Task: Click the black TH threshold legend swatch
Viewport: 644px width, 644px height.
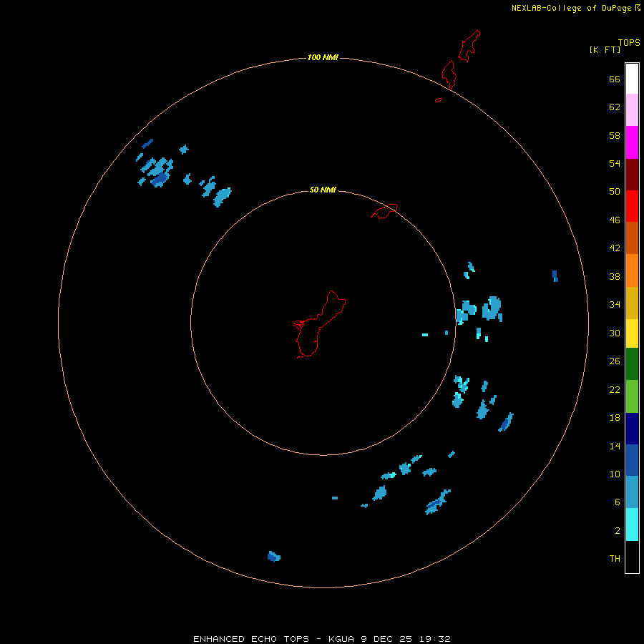Action: pos(632,557)
